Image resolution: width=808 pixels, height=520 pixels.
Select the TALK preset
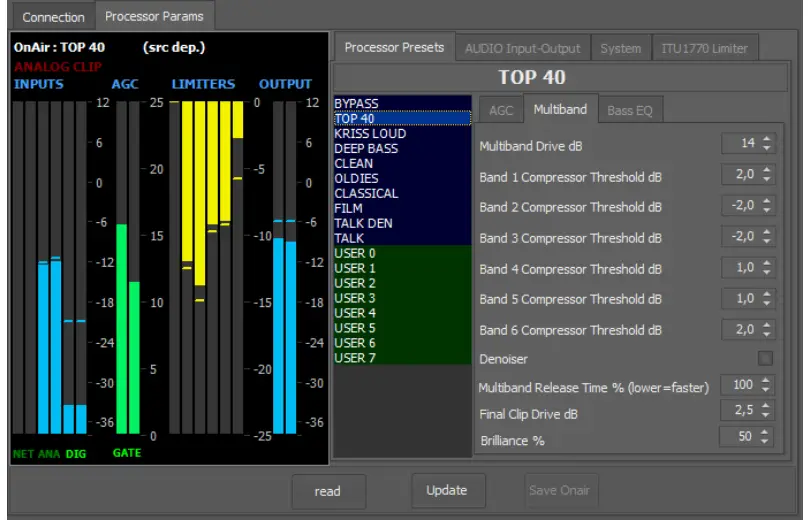point(402,238)
